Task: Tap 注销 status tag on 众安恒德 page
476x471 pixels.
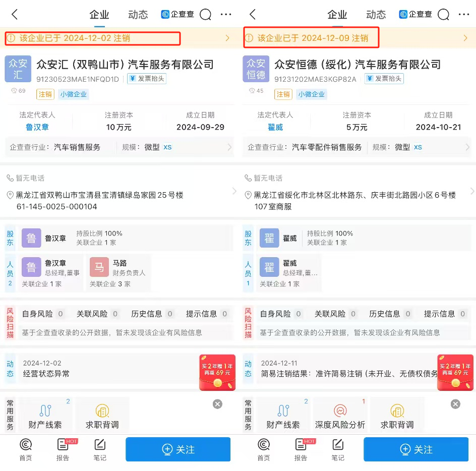Action: point(283,94)
